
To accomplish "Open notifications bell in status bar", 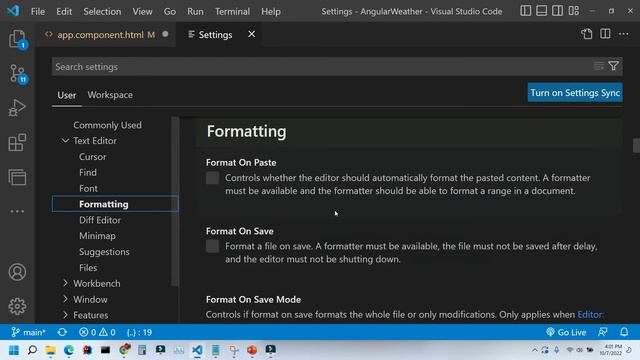I will [624, 332].
